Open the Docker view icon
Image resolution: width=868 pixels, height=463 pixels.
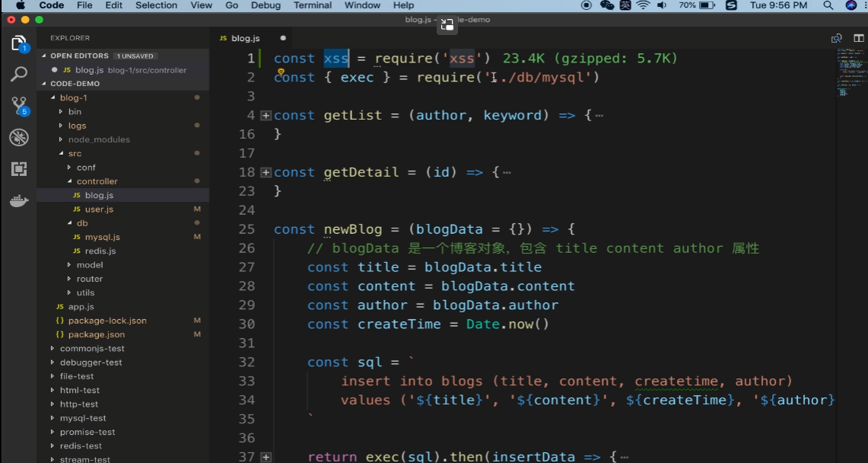19,200
